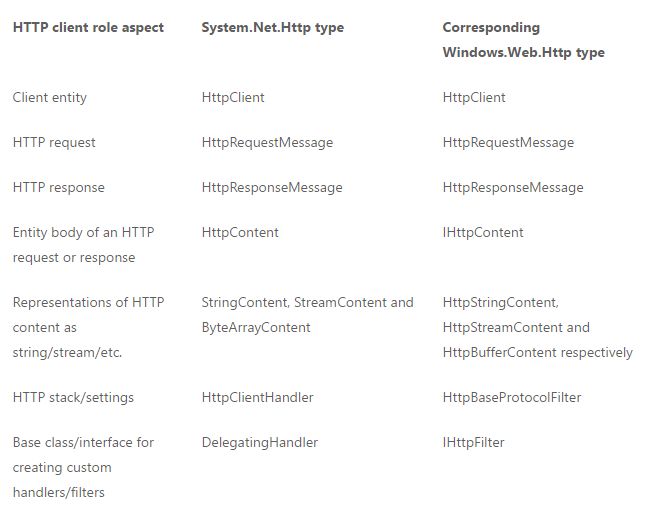Click the Client entity row label
This screenshot has width=650, height=514.
pyautogui.click(x=50, y=97)
